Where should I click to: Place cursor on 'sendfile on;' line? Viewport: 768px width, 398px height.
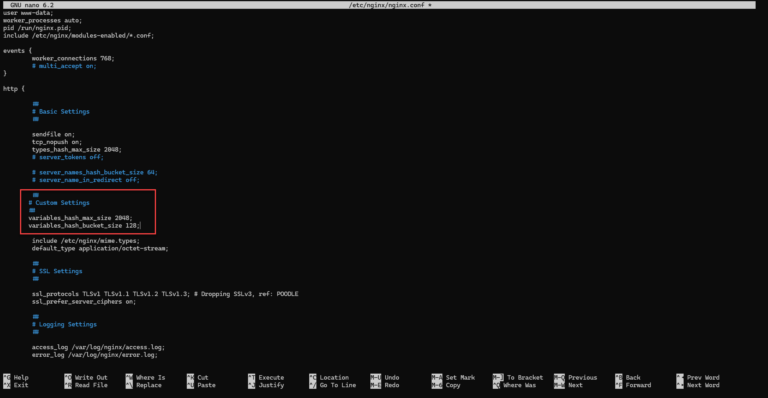(53, 134)
